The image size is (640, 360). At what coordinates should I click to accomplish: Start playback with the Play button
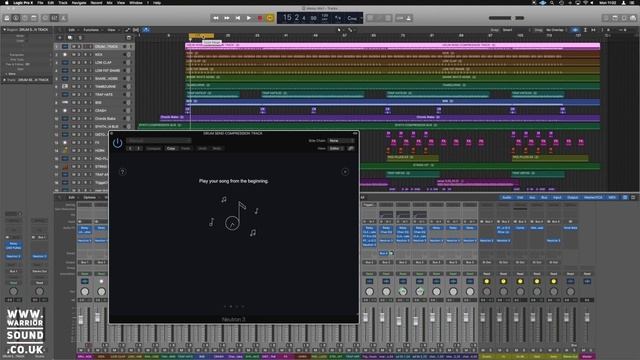pos(249,18)
